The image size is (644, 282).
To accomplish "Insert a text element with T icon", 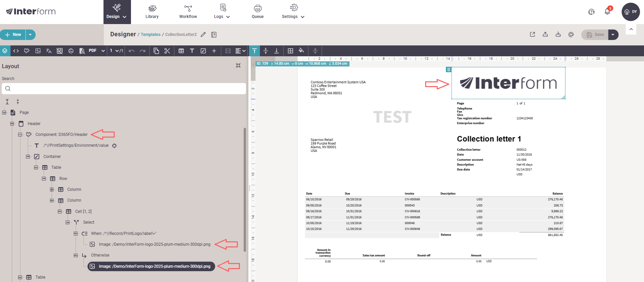I will pyautogui.click(x=192, y=51).
